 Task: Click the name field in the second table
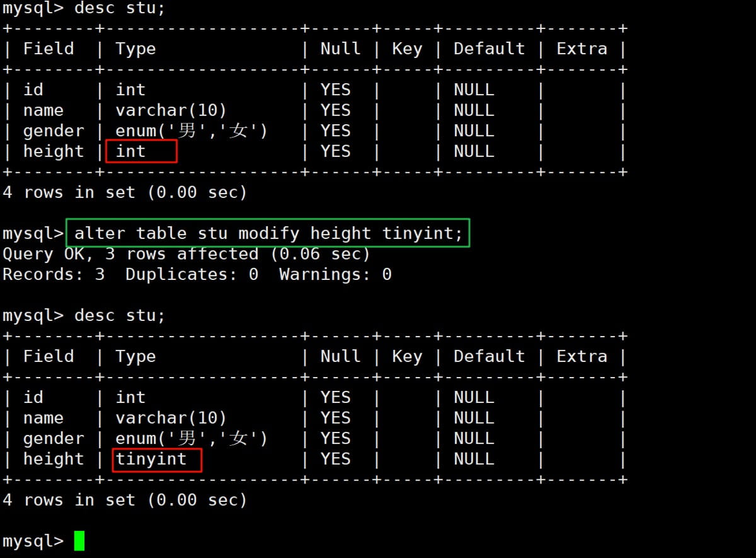(43, 418)
